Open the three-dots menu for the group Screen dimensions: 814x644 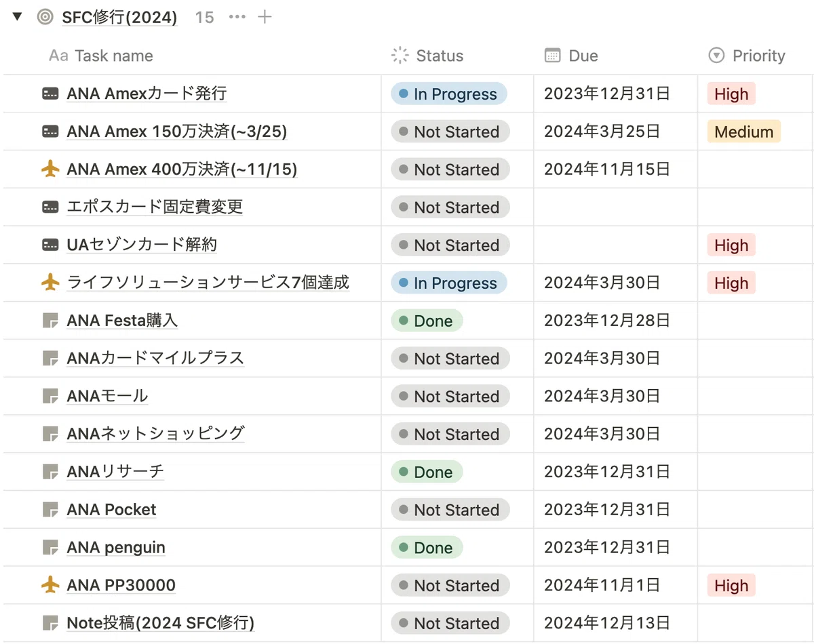coord(237,17)
